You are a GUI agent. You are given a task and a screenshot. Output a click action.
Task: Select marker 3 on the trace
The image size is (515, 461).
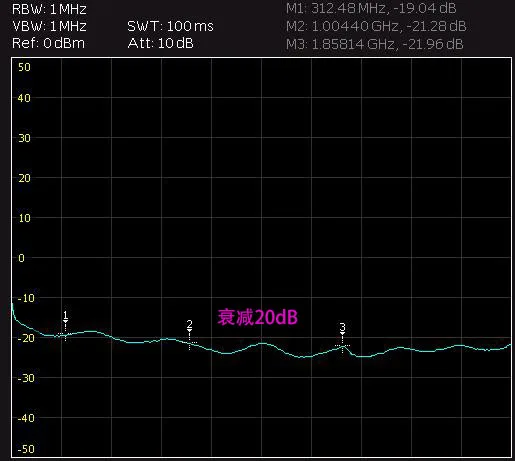tap(342, 338)
